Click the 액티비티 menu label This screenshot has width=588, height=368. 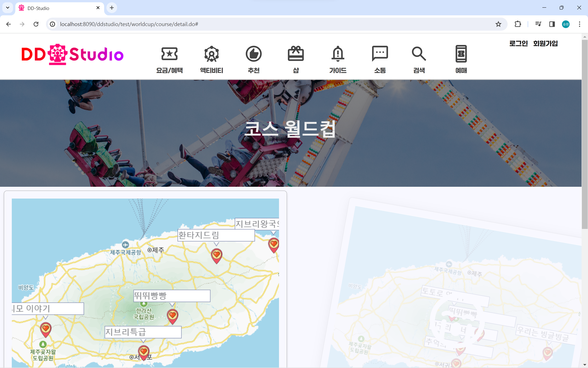(212, 70)
